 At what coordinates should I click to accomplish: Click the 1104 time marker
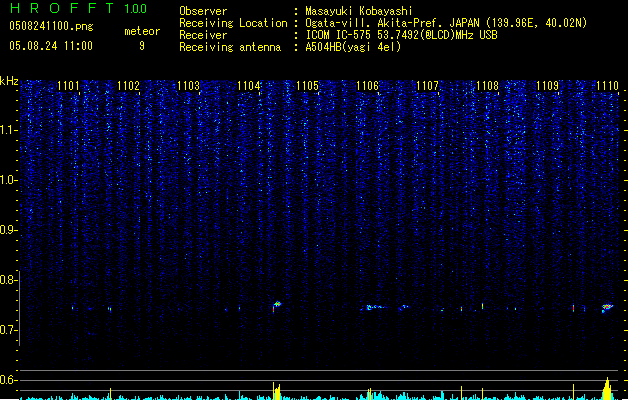tap(248, 86)
